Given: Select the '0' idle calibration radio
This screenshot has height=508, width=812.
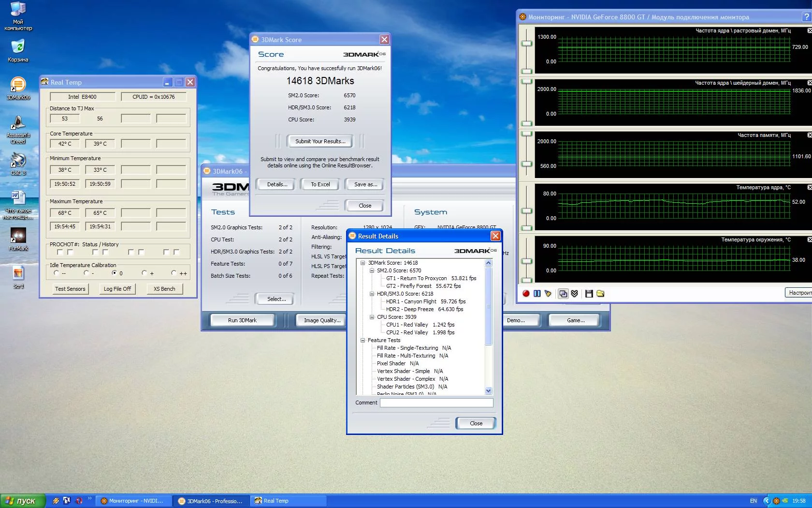Looking at the screenshot, I should pyautogui.click(x=114, y=273).
